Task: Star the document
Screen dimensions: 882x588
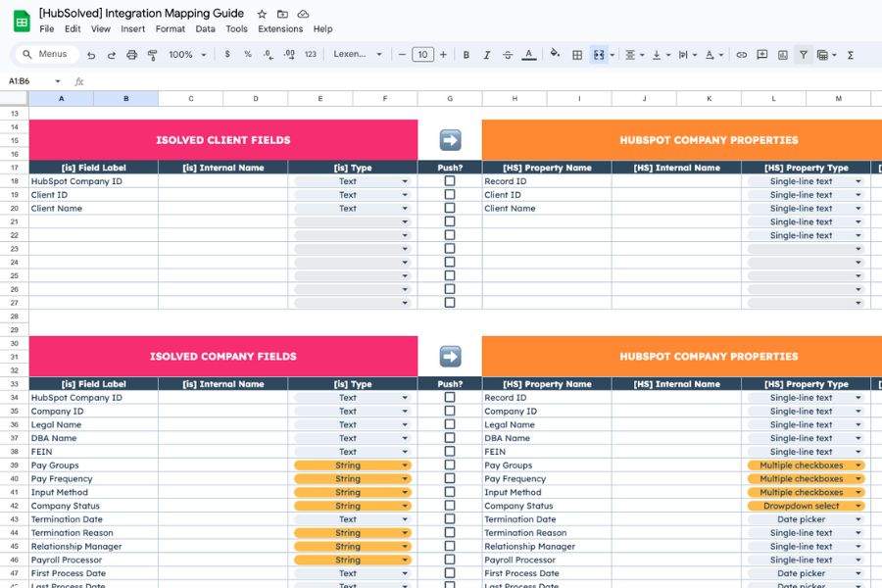Action: click(262, 14)
